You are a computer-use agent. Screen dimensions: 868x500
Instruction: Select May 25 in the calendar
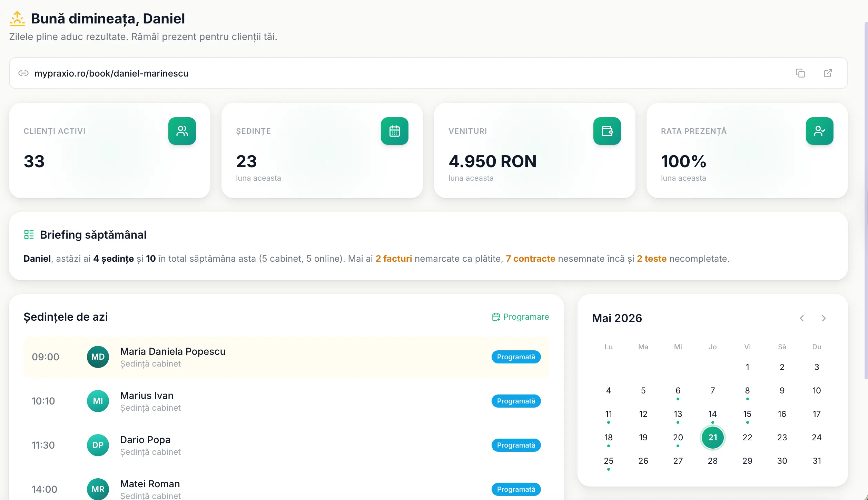[x=609, y=461]
